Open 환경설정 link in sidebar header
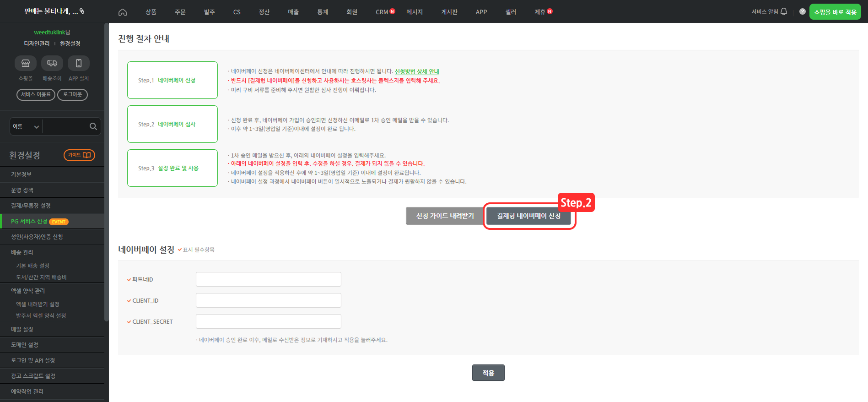868x402 pixels. (70, 43)
